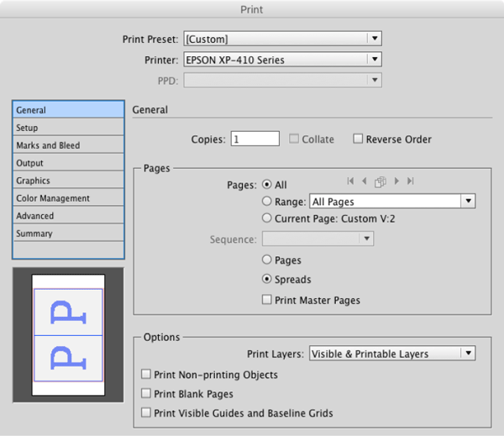This screenshot has height=436, width=504.
Task: Select the All pages radio button
Action: tap(267, 184)
